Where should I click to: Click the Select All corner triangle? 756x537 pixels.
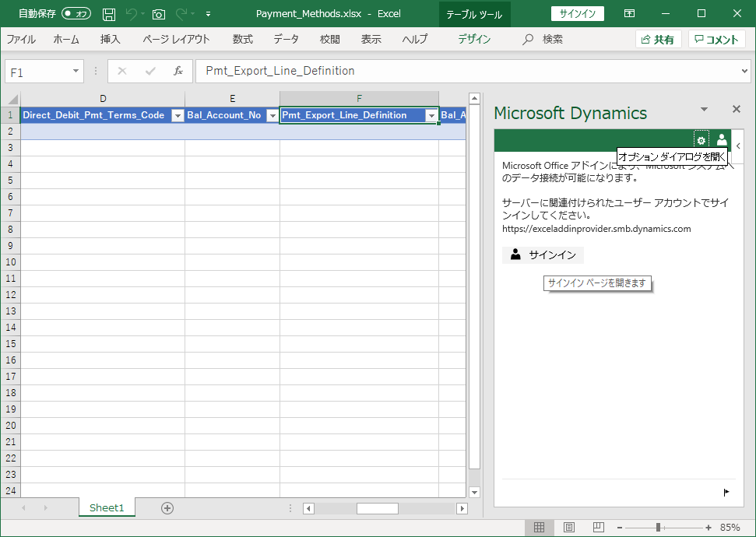pos(11,99)
